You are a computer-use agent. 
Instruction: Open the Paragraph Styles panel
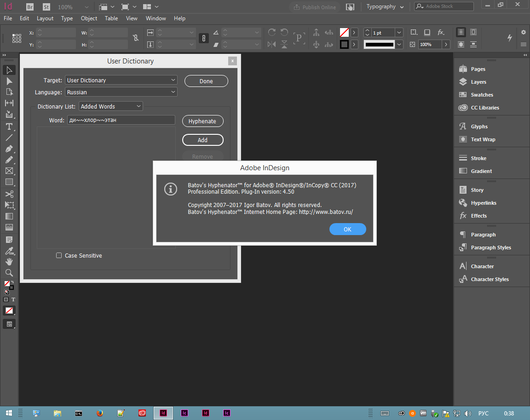tap(491, 247)
